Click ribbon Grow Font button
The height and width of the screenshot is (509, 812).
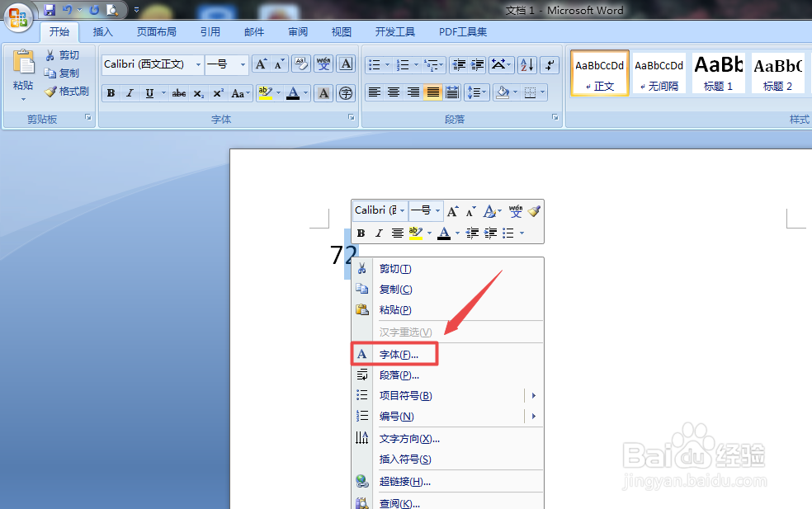click(x=261, y=64)
